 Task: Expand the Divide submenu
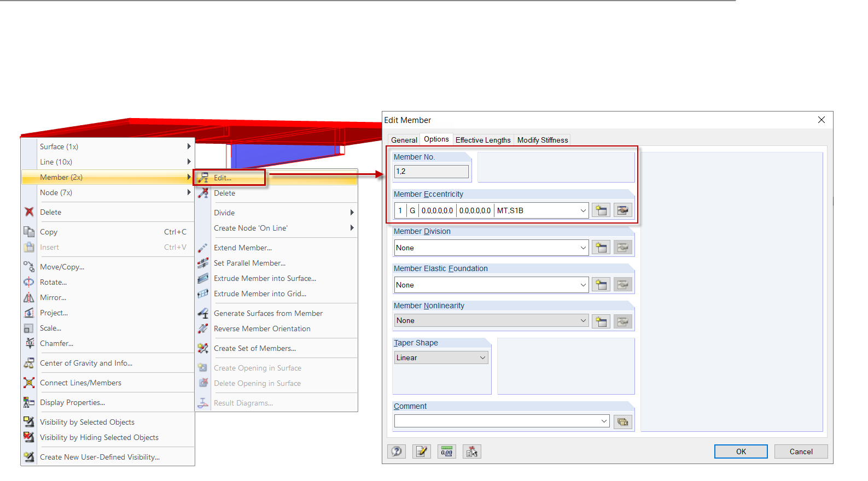click(352, 213)
